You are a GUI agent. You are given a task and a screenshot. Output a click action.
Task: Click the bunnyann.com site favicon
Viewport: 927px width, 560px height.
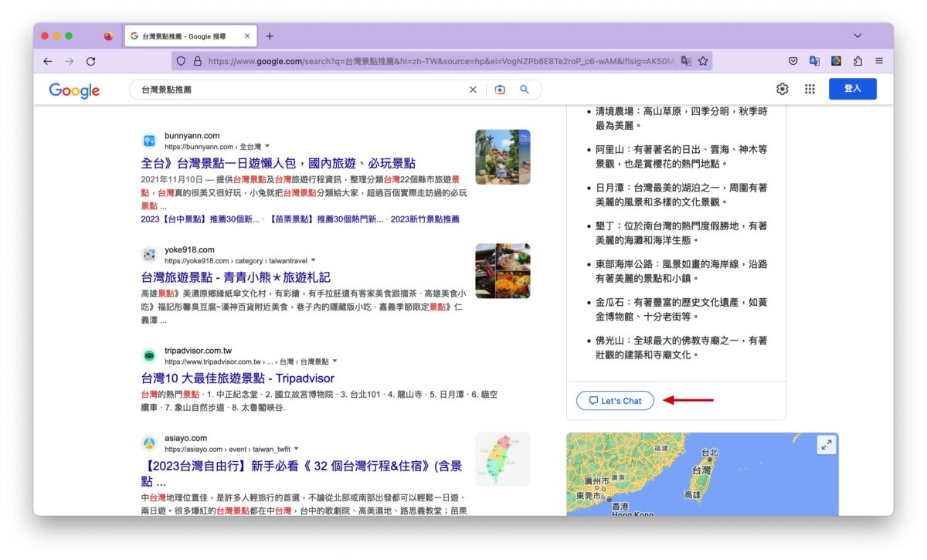(x=149, y=141)
